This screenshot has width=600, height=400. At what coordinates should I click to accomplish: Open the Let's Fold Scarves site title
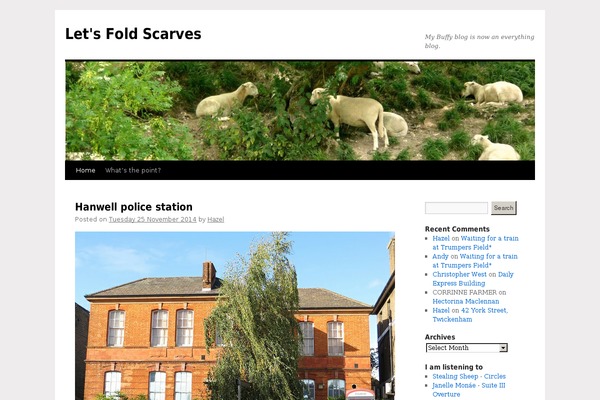point(133,34)
